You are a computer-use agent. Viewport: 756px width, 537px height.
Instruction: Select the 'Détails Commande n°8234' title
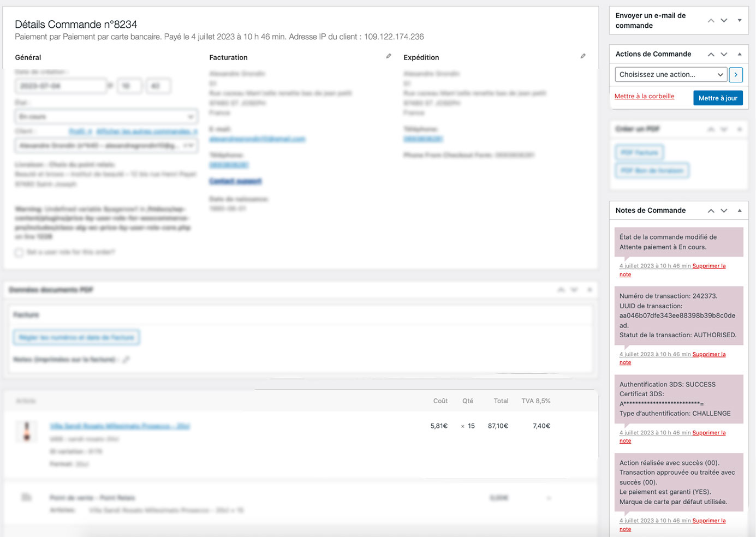pyautogui.click(x=76, y=25)
